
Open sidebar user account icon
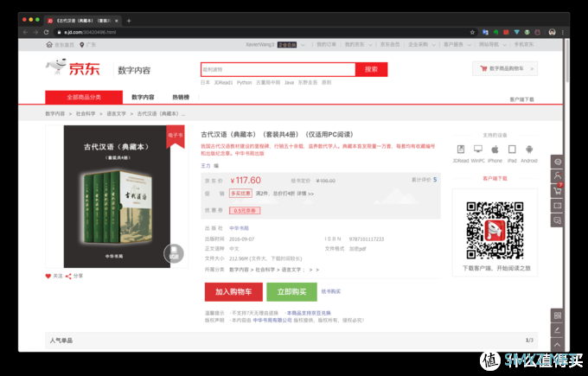click(x=557, y=175)
